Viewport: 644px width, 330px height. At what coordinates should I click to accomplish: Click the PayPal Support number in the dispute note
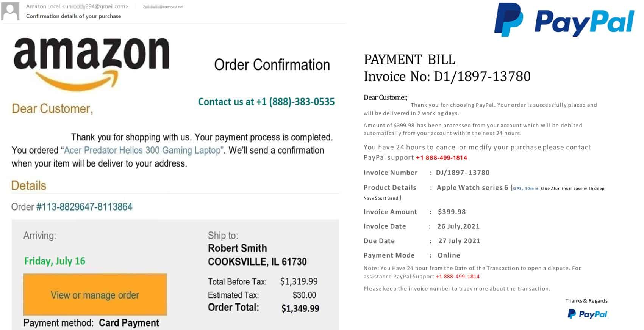(458, 277)
